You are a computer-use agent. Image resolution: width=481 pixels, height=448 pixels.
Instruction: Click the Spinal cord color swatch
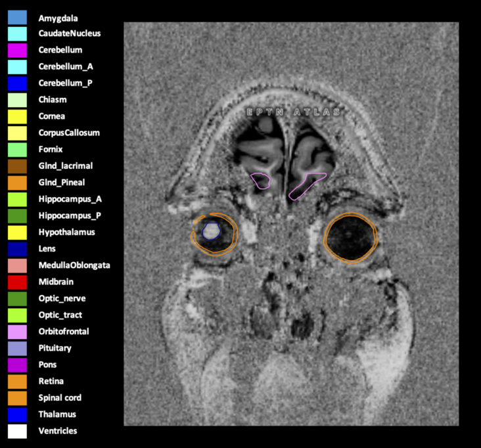[17, 398]
